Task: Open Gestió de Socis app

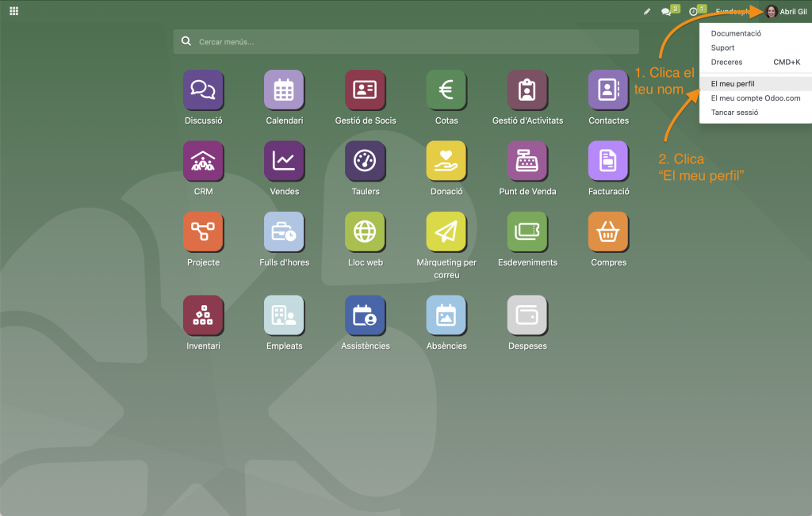Action: pyautogui.click(x=365, y=90)
